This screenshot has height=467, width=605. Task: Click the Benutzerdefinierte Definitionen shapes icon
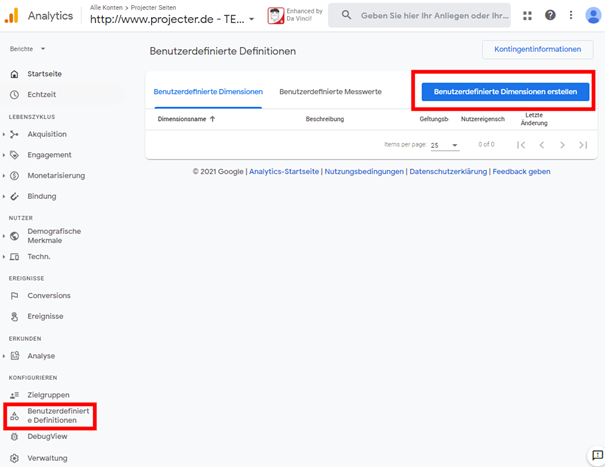(x=14, y=416)
